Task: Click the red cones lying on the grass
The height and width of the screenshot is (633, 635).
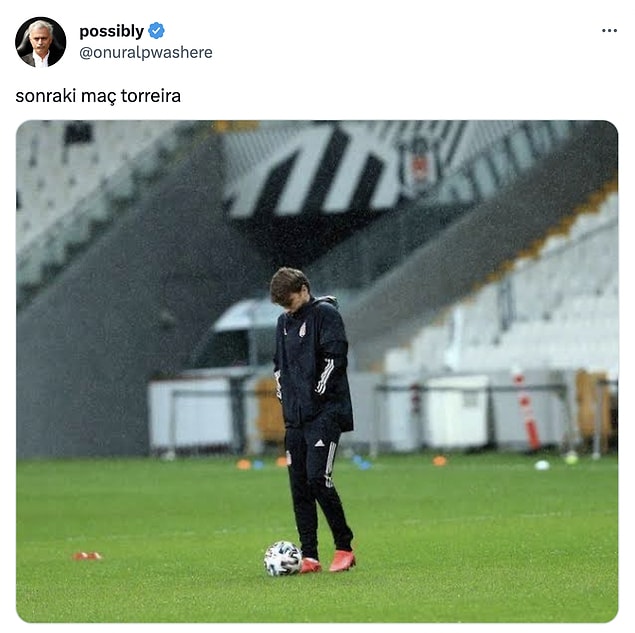Action: click(87, 556)
